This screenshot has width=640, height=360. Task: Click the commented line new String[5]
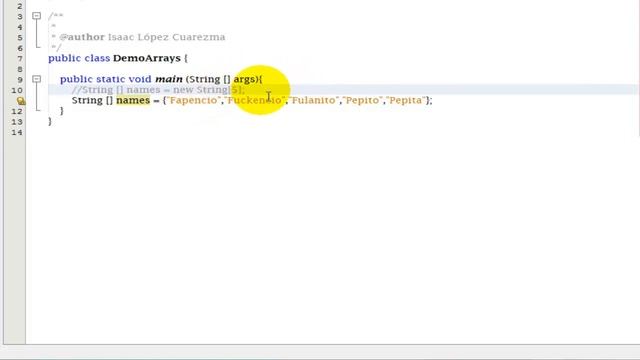158,90
